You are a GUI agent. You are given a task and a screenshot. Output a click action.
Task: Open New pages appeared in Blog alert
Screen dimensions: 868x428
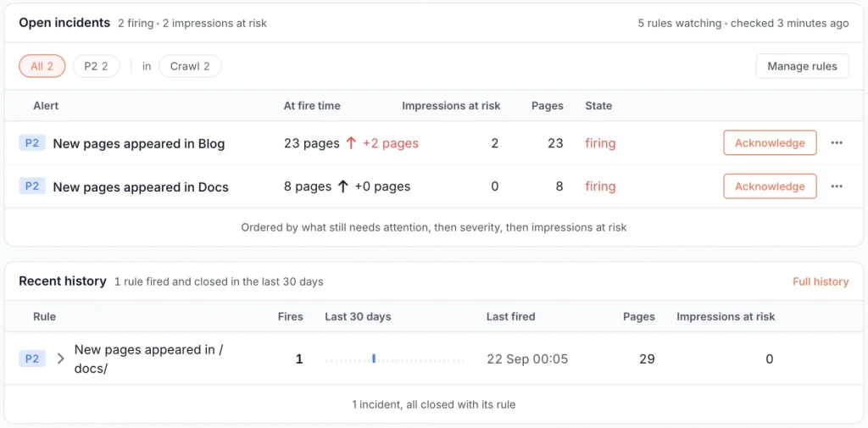pos(139,144)
